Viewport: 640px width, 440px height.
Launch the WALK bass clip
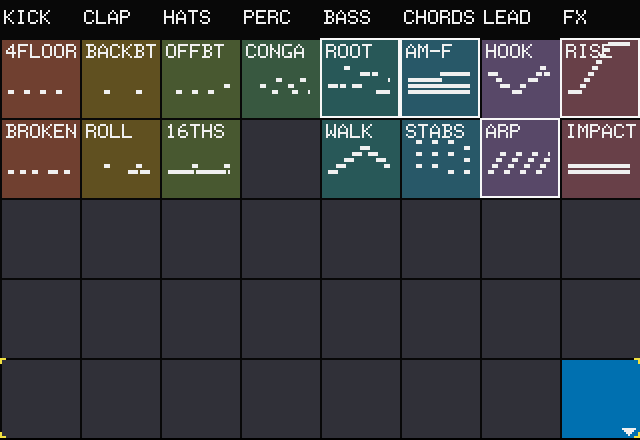click(361, 158)
